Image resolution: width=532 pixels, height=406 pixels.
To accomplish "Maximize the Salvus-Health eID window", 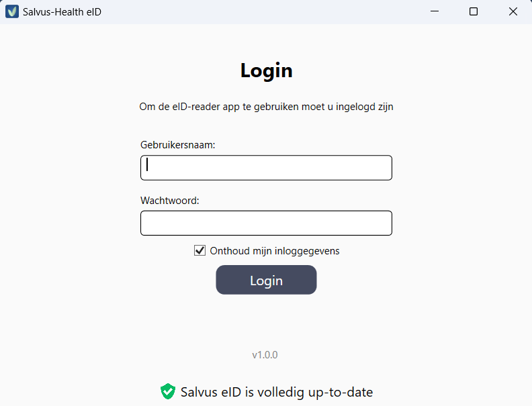I will tap(474, 12).
